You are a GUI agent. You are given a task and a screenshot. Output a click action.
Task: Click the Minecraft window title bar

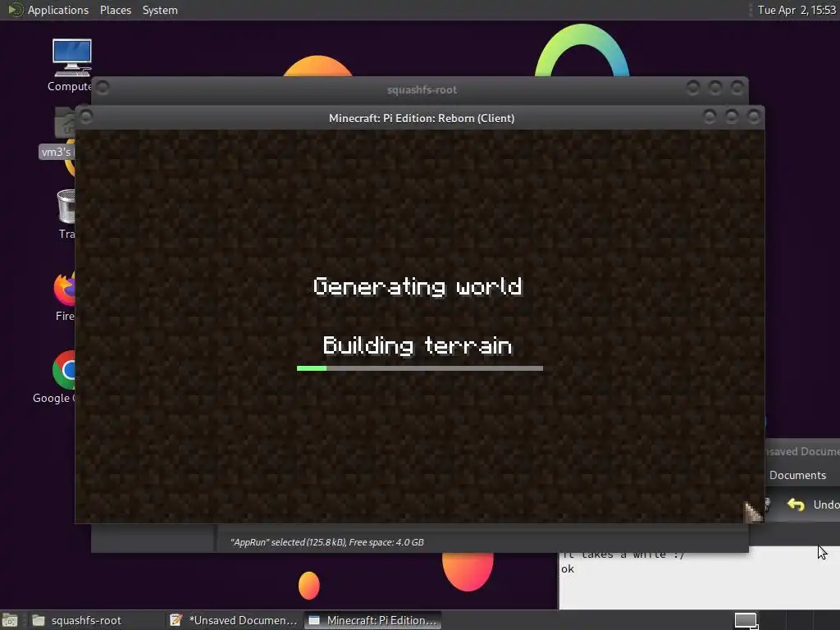coord(421,118)
